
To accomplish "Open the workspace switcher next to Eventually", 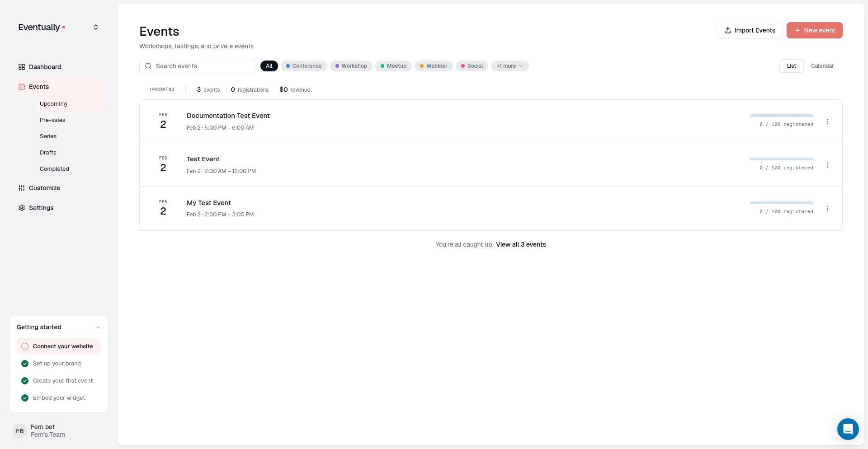I will pyautogui.click(x=96, y=27).
